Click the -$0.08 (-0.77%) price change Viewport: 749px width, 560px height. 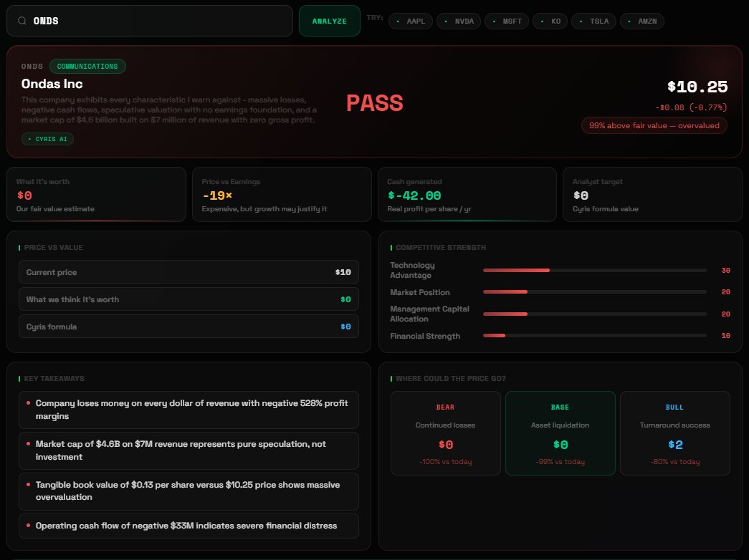(691, 107)
